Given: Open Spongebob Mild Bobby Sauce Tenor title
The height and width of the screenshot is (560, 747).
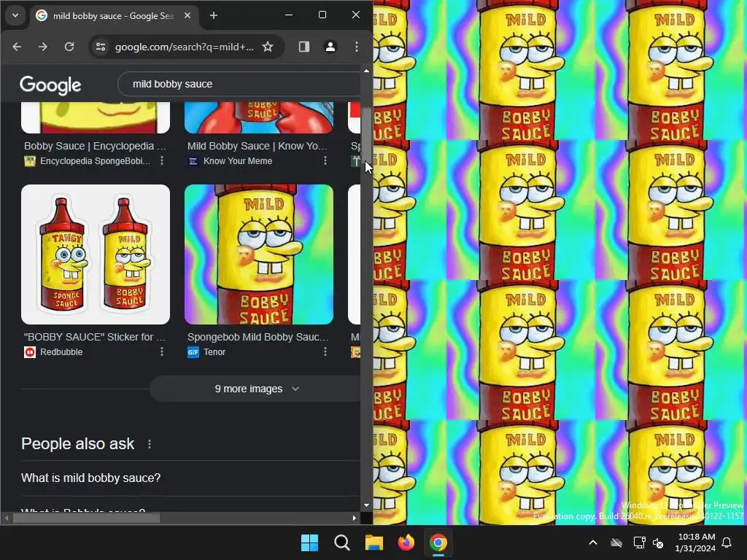Looking at the screenshot, I should [258, 337].
